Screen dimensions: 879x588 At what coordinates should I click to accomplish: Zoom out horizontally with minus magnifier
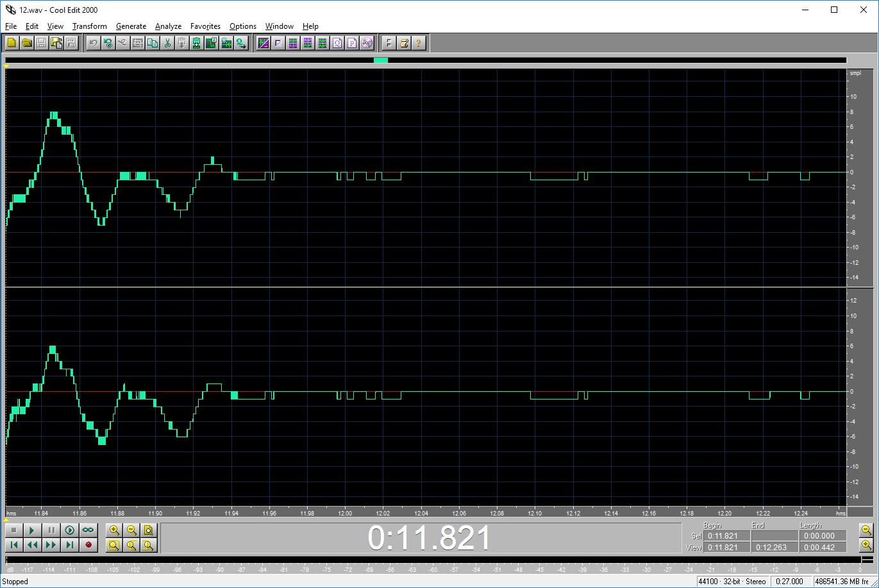click(x=131, y=530)
